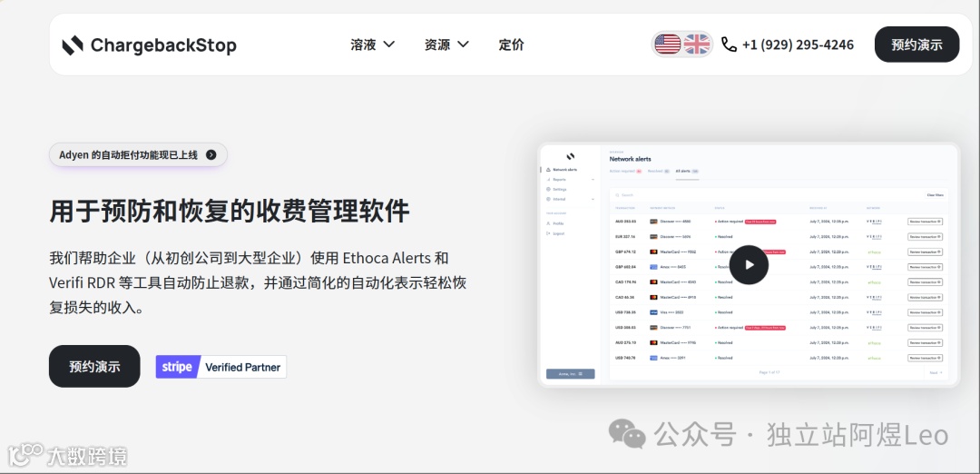Select the amount CAD 65.36
980x474 pixels.
click(x=625, y=297)
